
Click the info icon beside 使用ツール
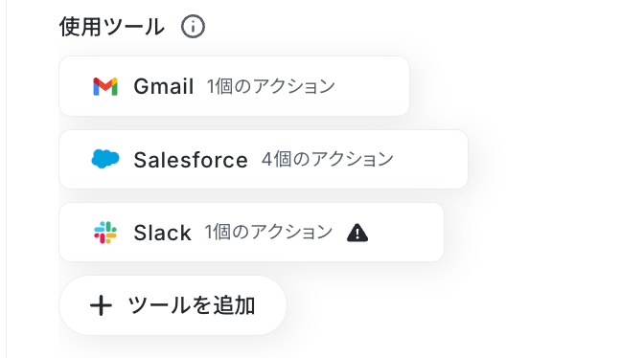193,27
